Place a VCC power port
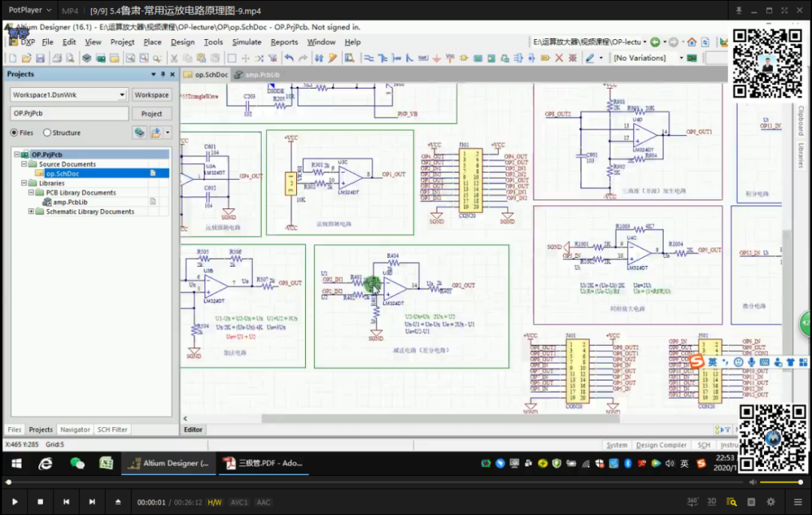Viewport: 812px width, 515px height. (450, 59)
